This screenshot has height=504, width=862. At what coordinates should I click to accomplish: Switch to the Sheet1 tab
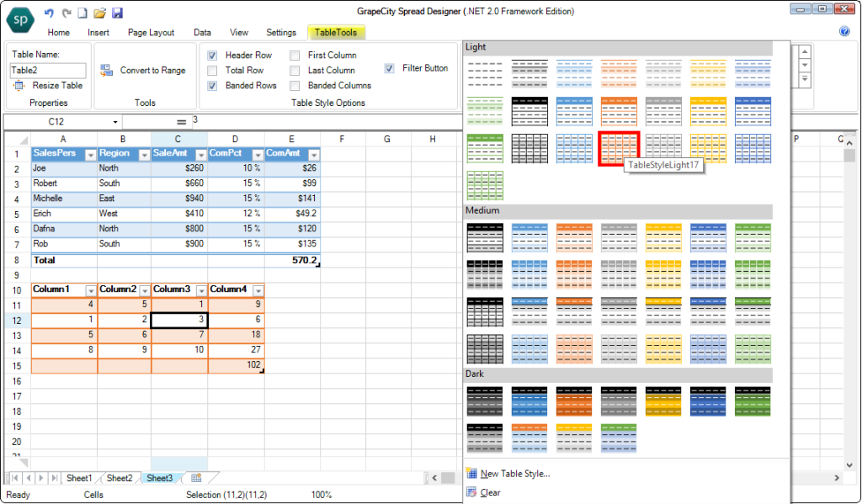(80, 478)
